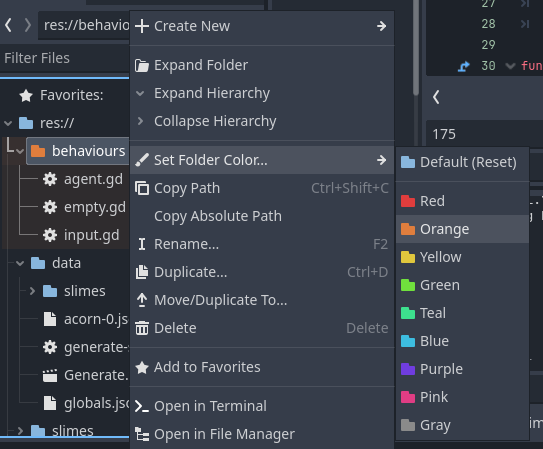Image resolution: width=543 pixels, height=449 pixels.
Task: Click the agent.gd script gear icon
Action: pyautogui.click(x=50, y=179)
